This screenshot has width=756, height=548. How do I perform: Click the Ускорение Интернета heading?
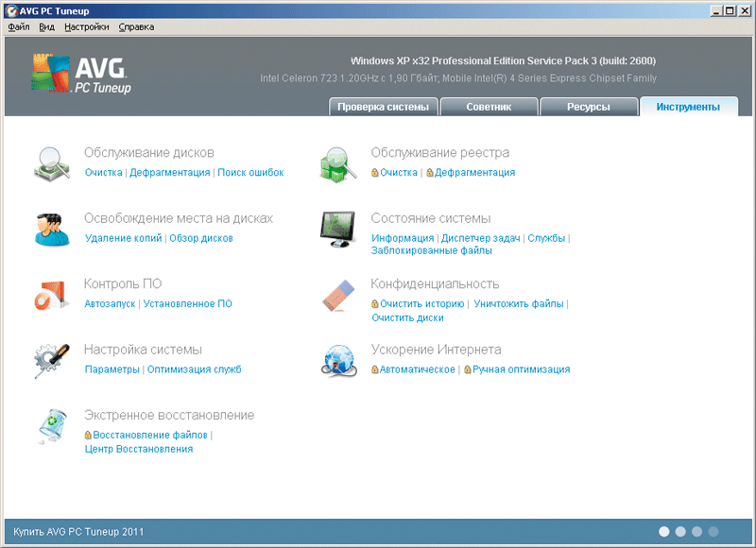coord(436,350)
